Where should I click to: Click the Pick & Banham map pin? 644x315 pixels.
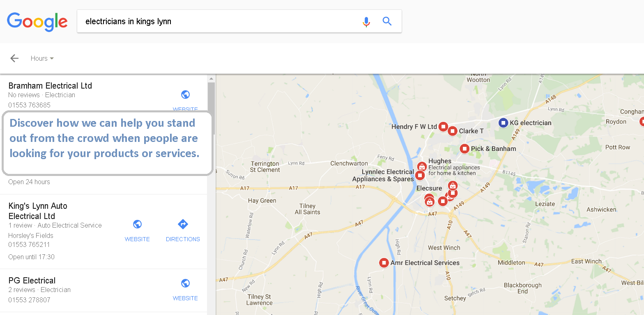tap(465, 148)
